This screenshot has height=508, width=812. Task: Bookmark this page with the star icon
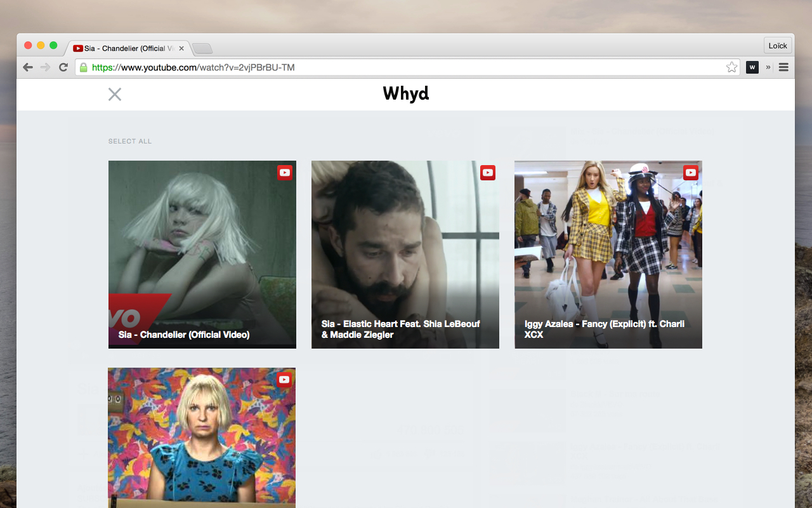[731, 67]
